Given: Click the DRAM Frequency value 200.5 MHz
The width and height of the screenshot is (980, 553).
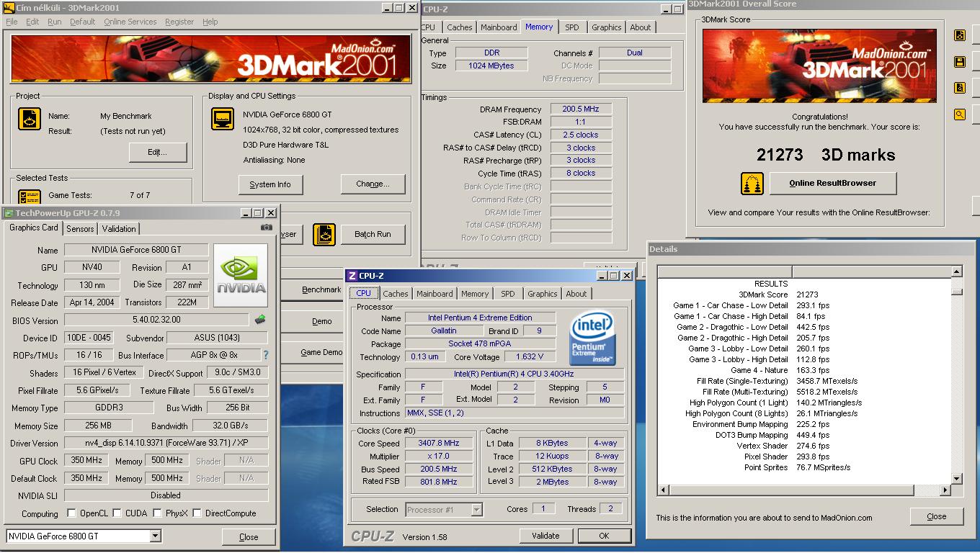Looking at the screenshot, I should click(x=581, y=109).
